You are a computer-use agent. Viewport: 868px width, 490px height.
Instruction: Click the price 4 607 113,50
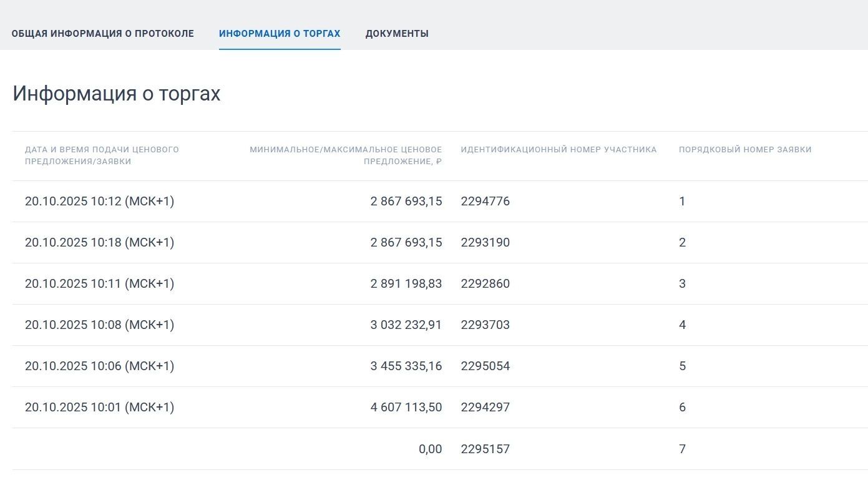pyautogui.click(x=406, y=408)
